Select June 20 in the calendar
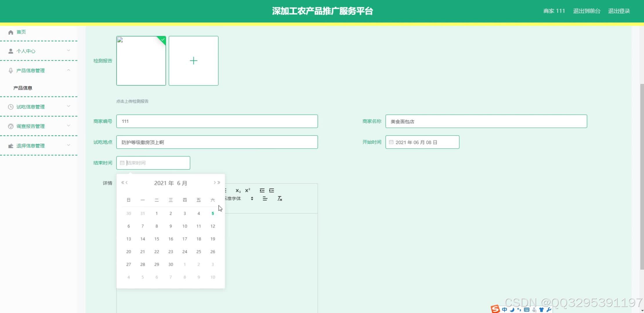 tap(129, 252)
